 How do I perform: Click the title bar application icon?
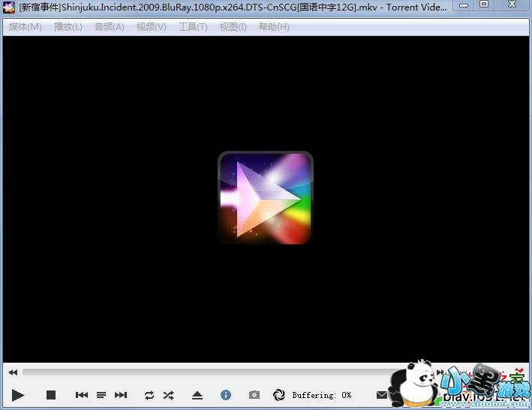click(8, 7)
